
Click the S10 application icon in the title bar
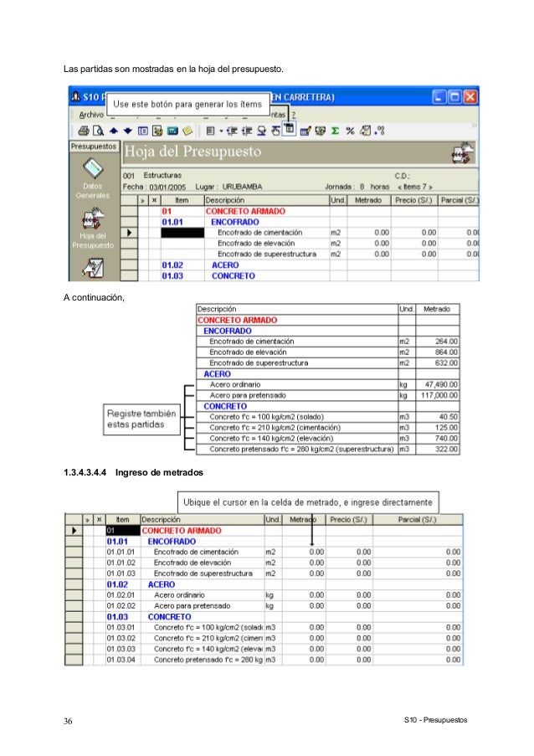click(75, 97)
